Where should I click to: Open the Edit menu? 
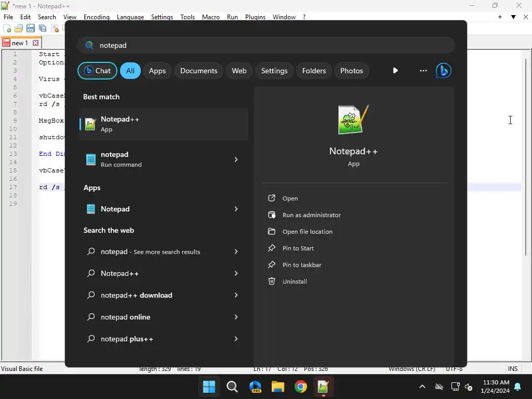coord(25,17)
